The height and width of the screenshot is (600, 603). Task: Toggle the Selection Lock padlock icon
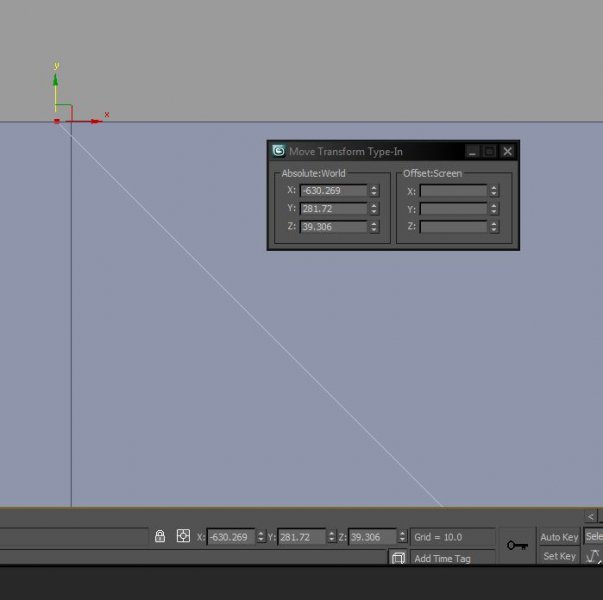pyautogui.click(x=160, y=536)
